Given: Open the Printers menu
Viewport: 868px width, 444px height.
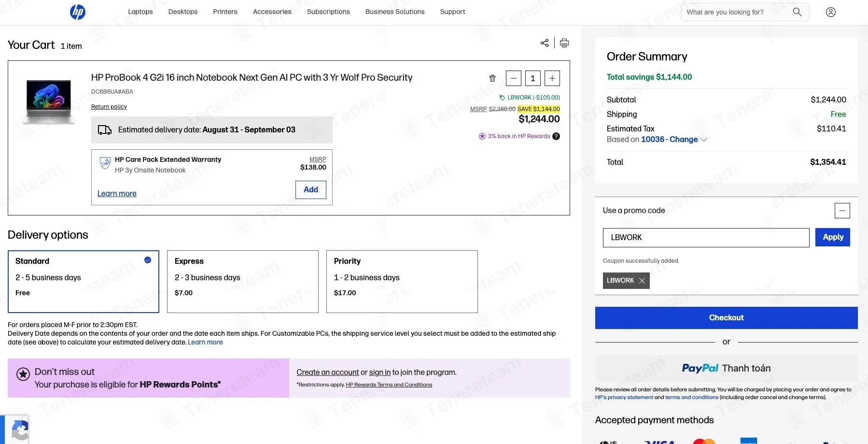Looking at the screenshot, I should (225, 12).
